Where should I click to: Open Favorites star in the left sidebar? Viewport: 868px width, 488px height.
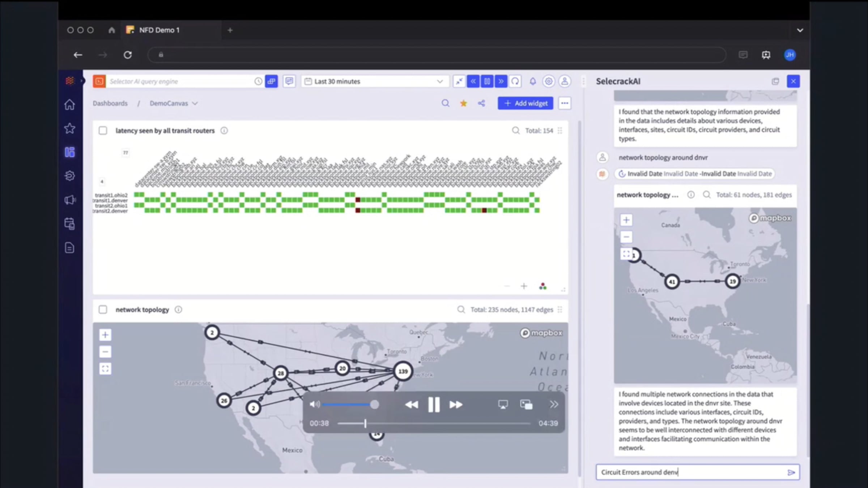click(x=69, y=128)
